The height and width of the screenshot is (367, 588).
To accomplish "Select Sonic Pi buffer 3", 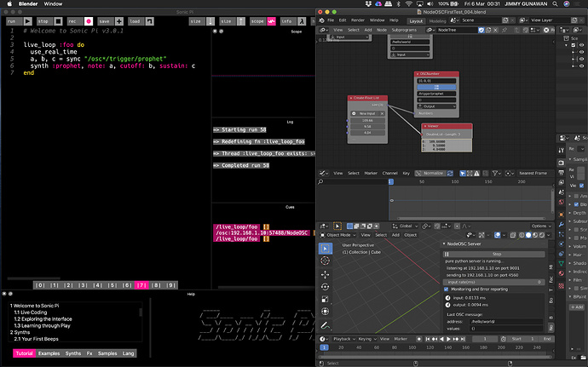I will pos(83,285).
